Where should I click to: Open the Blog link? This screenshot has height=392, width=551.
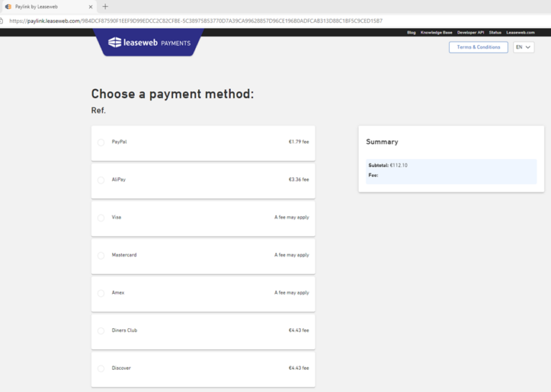411,32
